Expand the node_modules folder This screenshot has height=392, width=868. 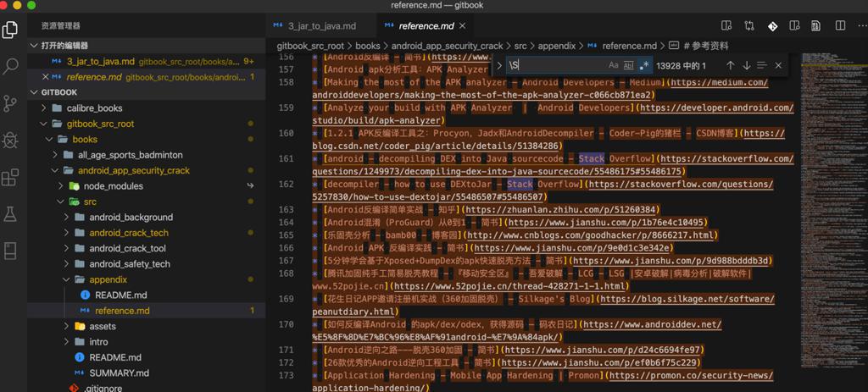[x=60, y=185]
